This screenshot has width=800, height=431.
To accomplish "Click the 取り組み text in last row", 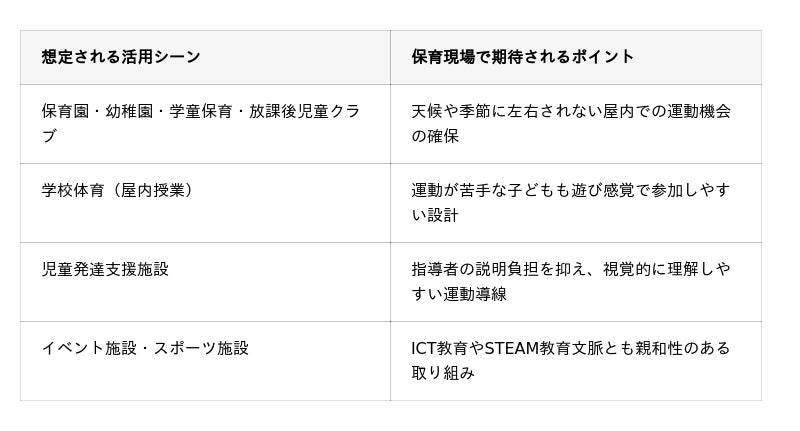I will (442, 373).
